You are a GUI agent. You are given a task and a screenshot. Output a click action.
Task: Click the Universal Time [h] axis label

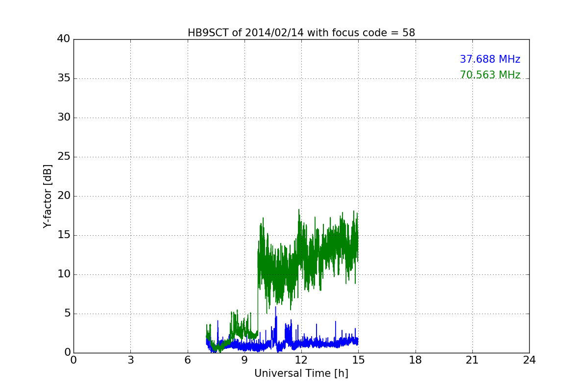(301, 373)
